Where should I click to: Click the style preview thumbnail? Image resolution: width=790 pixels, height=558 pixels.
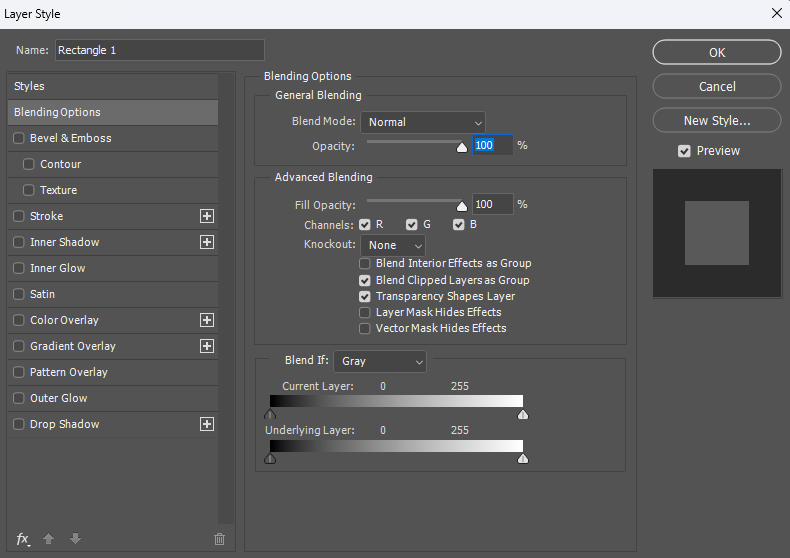(x=717, y=233)
